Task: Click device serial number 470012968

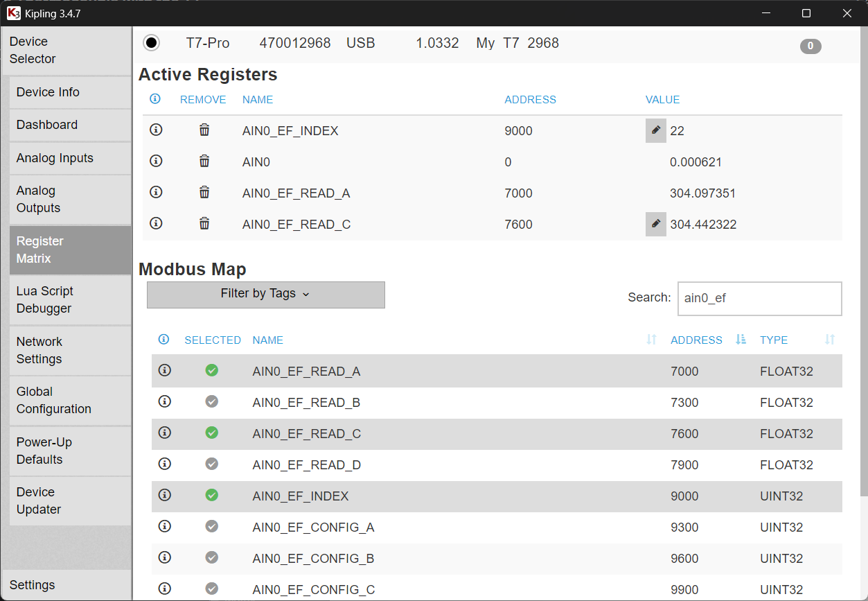Action: point(295,43)
